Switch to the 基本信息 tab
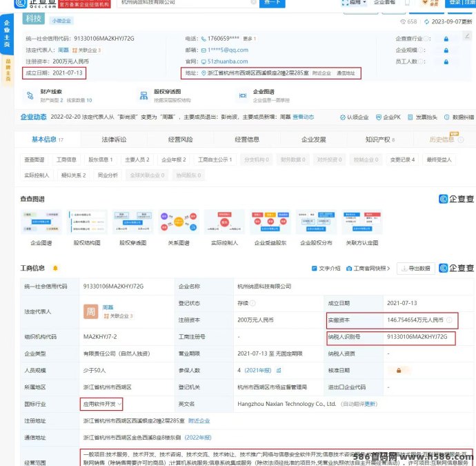This screenshot has height=466, width=476. (x=48, y=139)
